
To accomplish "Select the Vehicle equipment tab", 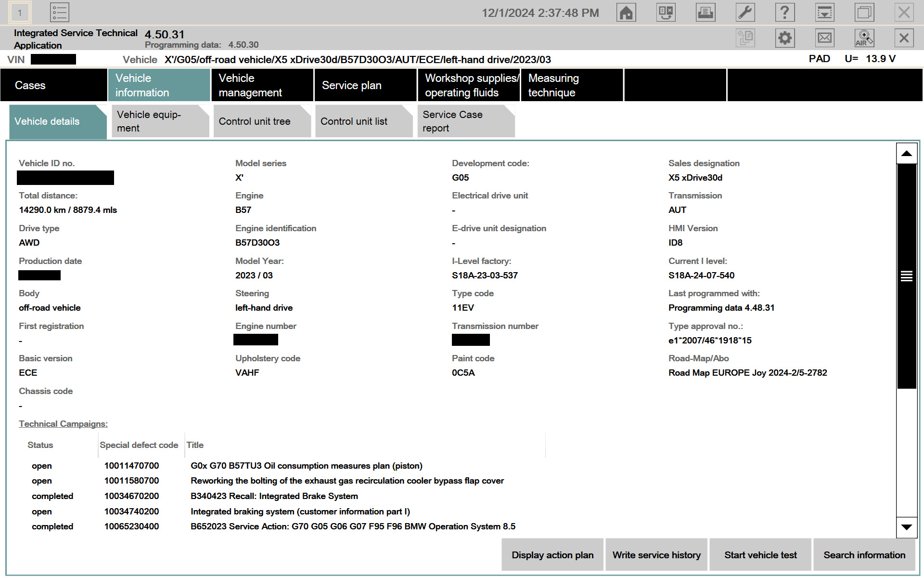I will point(160,121).
